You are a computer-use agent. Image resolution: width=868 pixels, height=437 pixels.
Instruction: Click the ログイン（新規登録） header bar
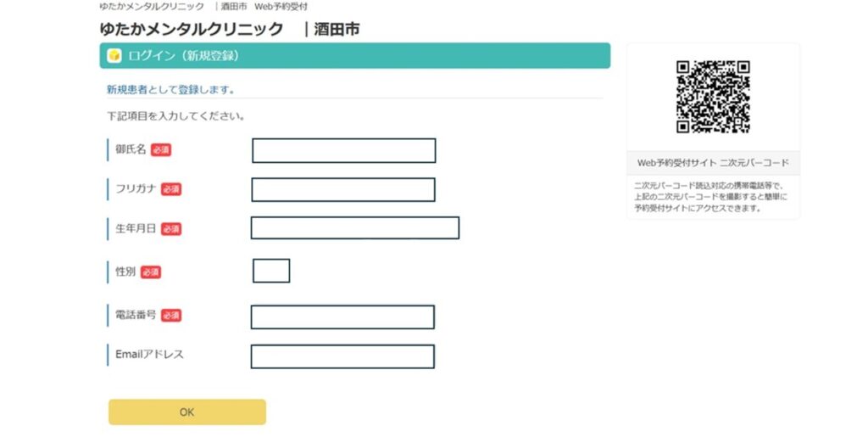click(355, 56)
